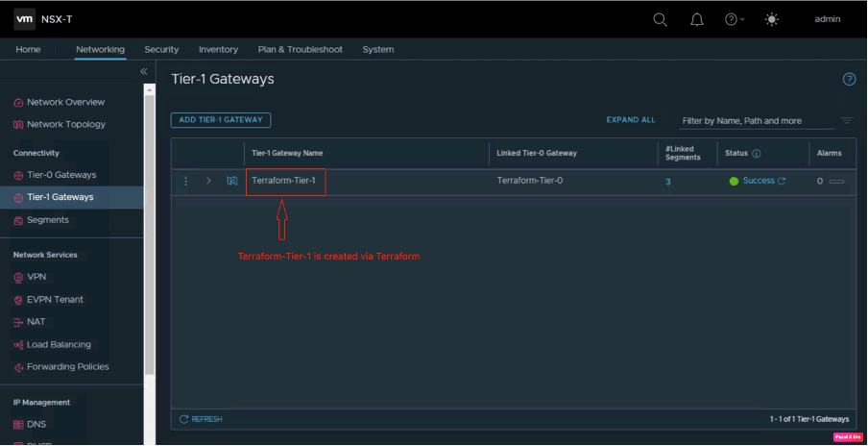The image size is (868, 446).
Task: Click the search magnifier icon in header
Action: pos(660,19)
